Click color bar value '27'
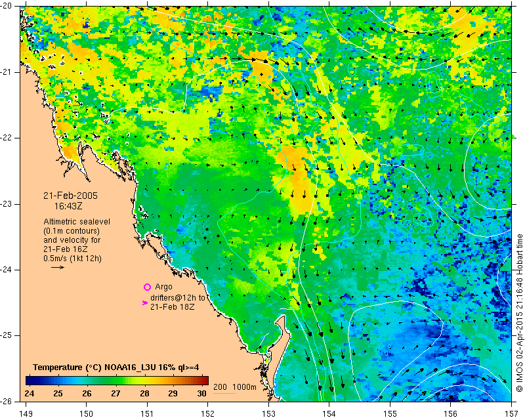The height and width of the screenshot is (420, 525). point(116,393)
